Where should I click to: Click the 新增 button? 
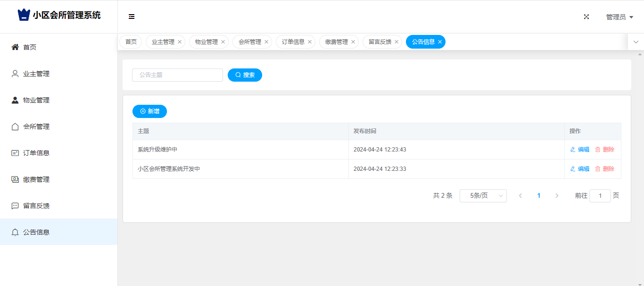149,111
